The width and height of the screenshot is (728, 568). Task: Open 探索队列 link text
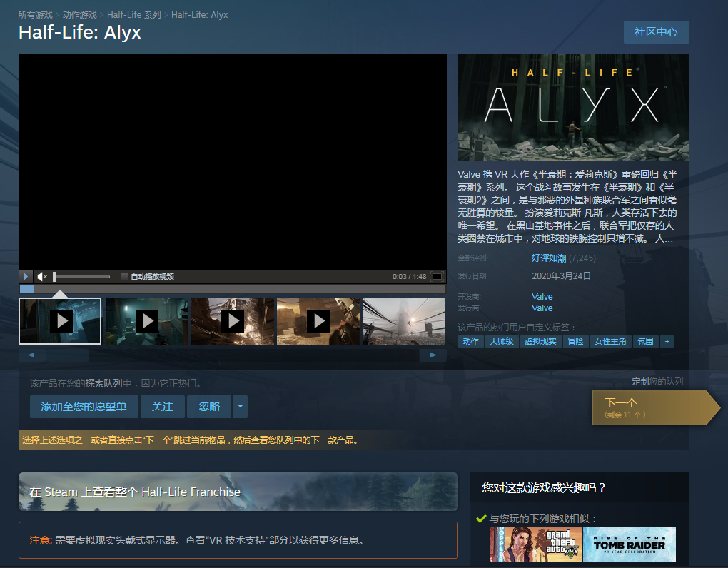(x=104, y=383)
